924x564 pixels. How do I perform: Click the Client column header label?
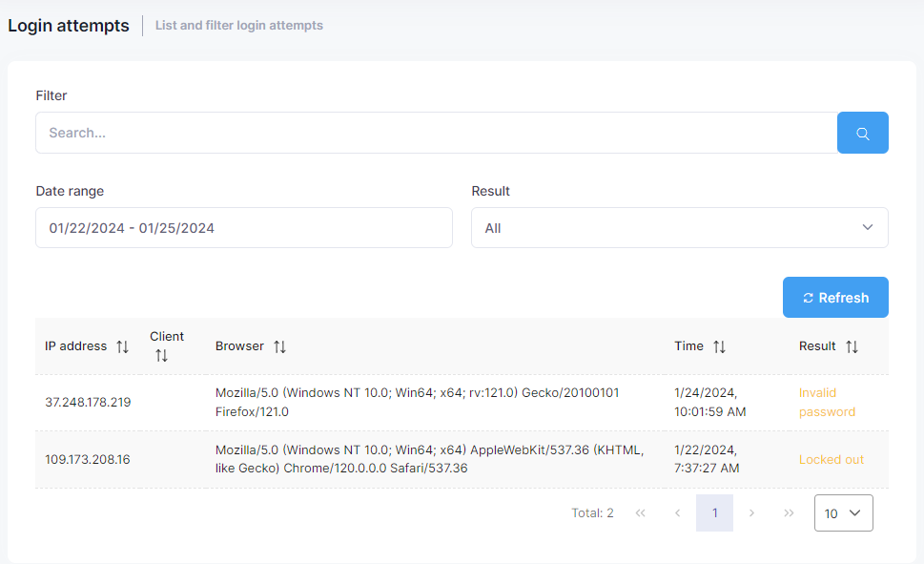click(x=167, y=336)
